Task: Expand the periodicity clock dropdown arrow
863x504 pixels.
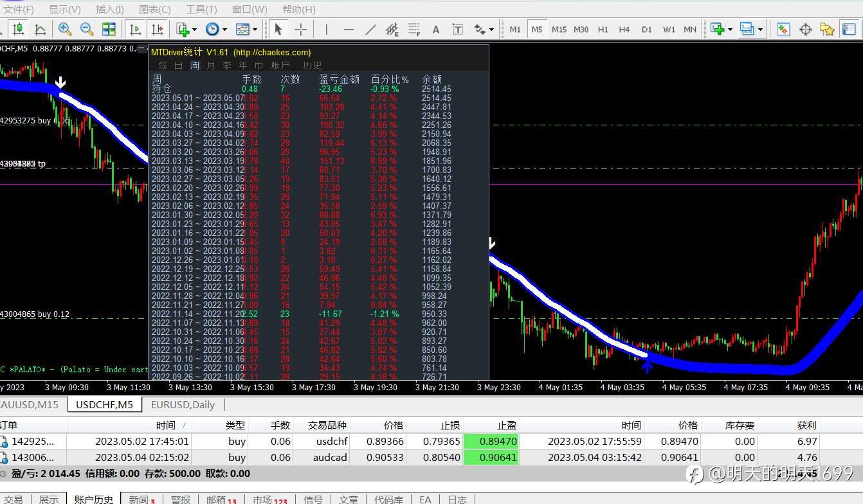Action: pos(224,30)
